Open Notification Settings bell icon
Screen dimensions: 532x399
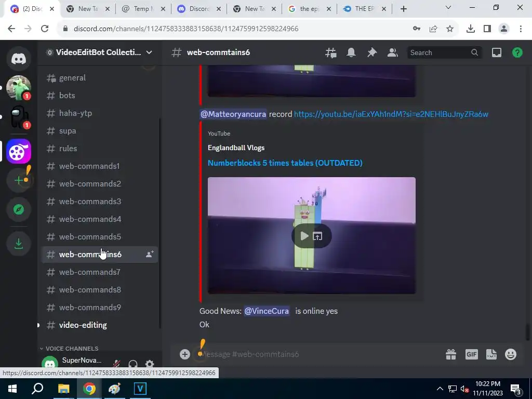[x=351, y=52]
